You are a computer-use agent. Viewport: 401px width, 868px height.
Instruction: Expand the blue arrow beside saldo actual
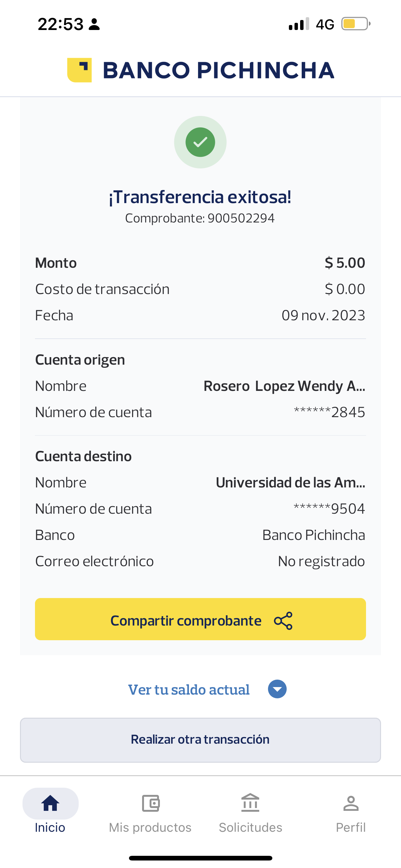[x=277, y=689]
